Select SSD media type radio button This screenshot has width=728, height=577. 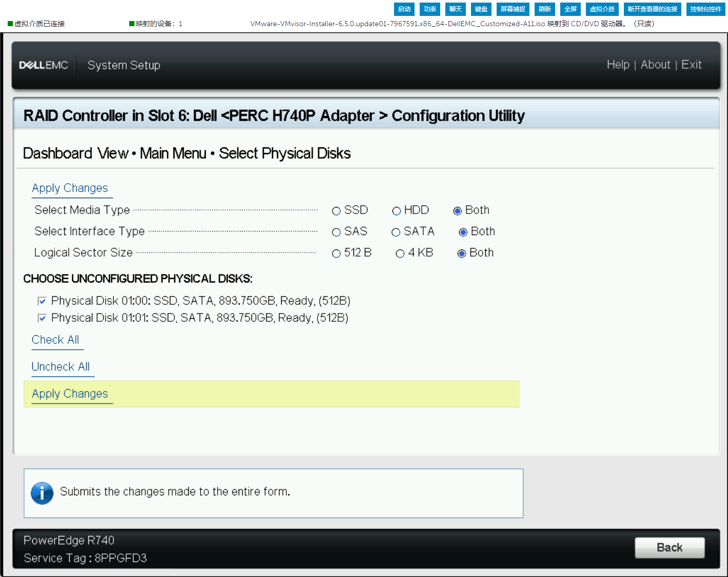pos(337,211)
